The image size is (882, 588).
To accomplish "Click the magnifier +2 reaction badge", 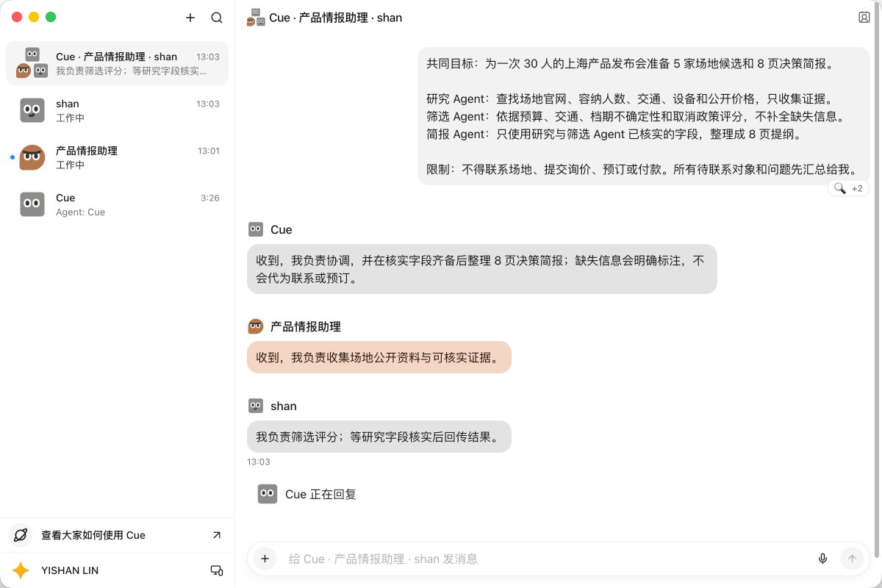I will click(x=848, y=189).
